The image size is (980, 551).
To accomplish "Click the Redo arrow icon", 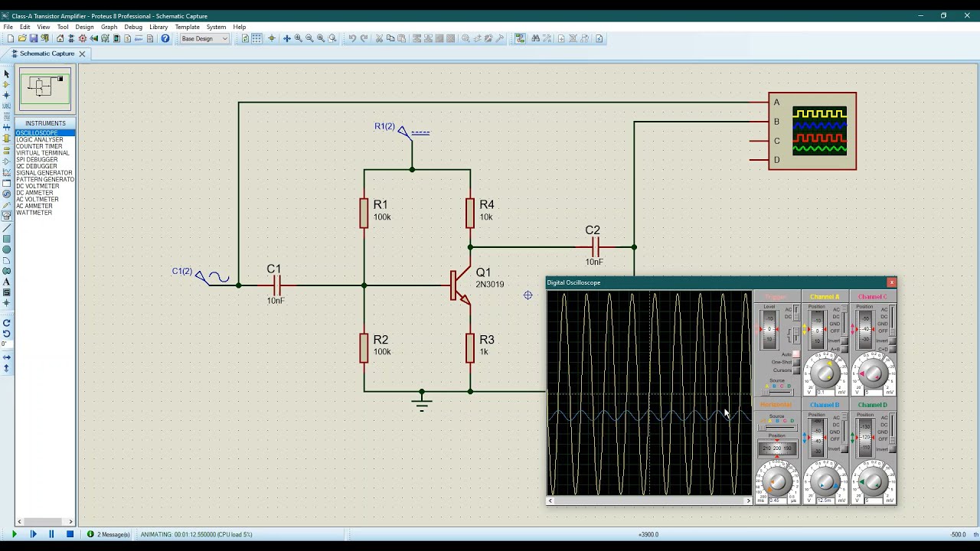I will (364, 38).
